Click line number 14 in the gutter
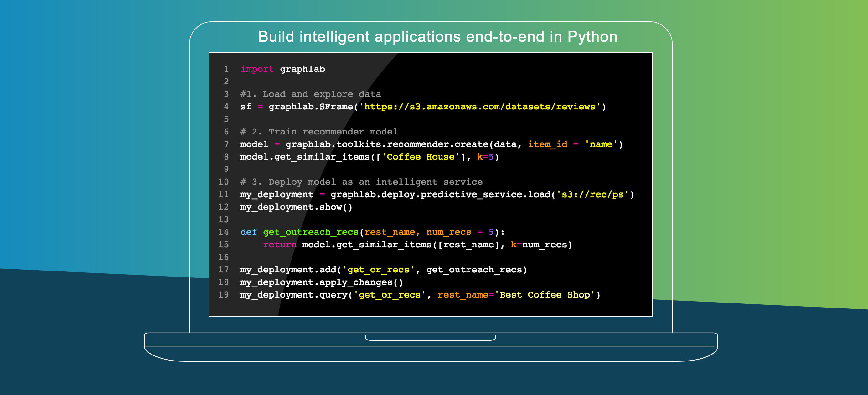 click(x=224, y=232)
